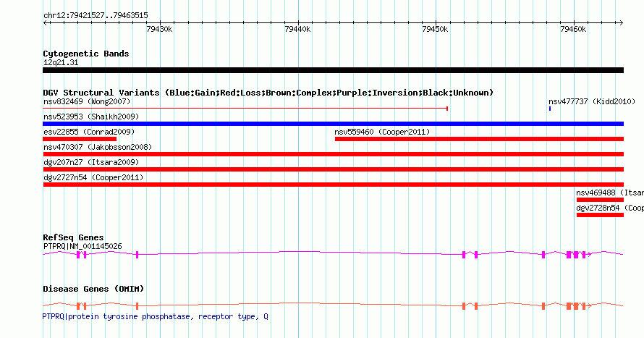Click the short red dgv2728n54 loss bar
The width and height of the screenshot is (644, 338).
[x=600, y=215]
